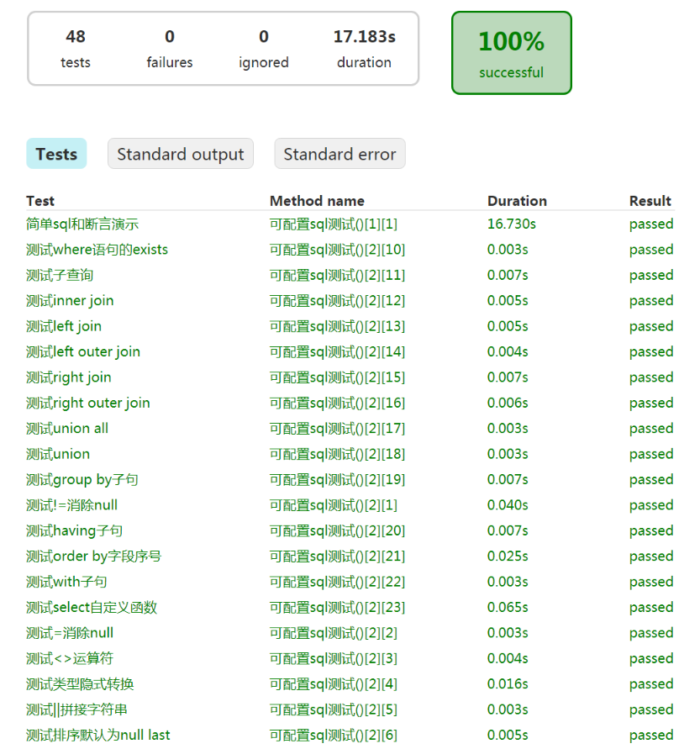Open the Standard output tab
The height and width of the screenshot is (749, 700).
180,154
